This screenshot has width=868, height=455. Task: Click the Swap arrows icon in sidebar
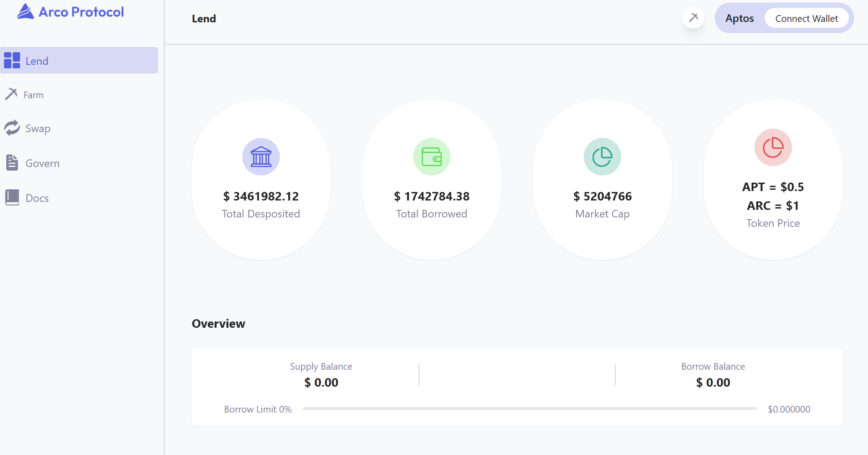tap(12, 128)
